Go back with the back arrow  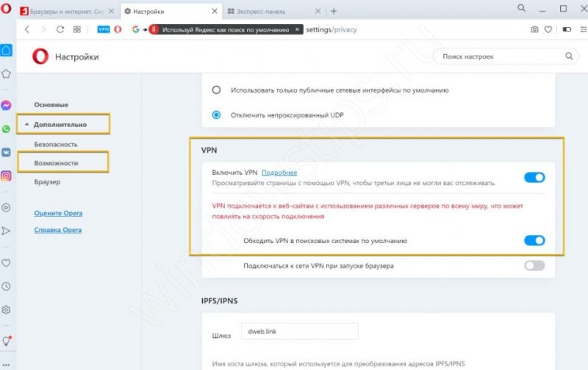[27, 29]
